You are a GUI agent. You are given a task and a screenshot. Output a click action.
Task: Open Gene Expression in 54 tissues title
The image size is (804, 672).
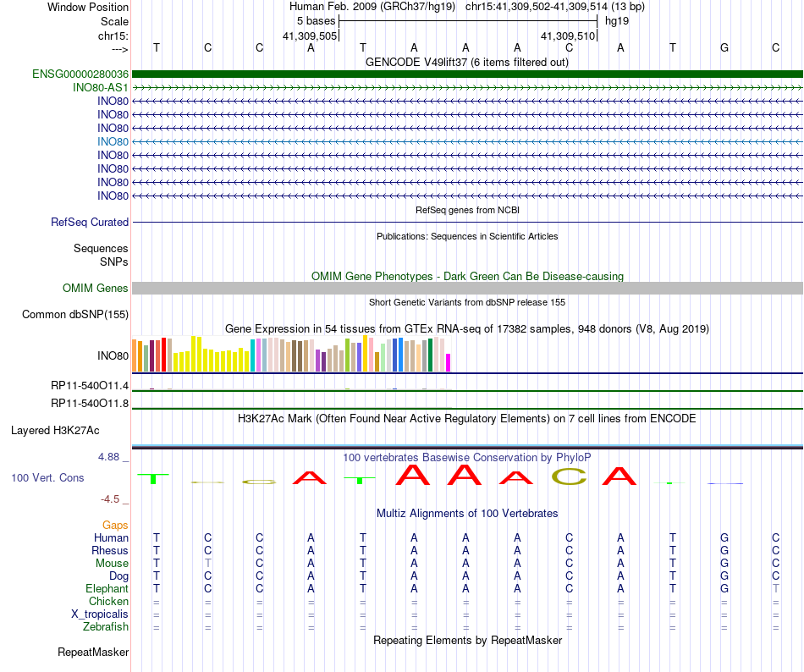click(x=467, y=329)
